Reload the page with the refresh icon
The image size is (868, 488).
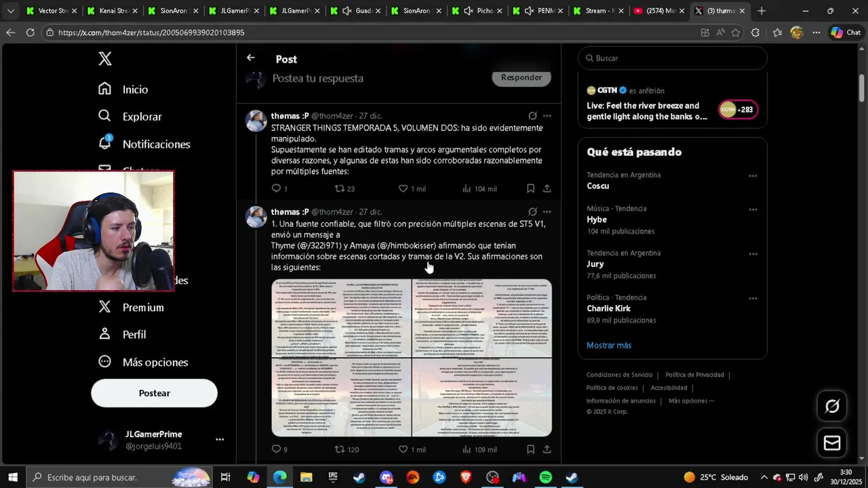click(30, 33)
